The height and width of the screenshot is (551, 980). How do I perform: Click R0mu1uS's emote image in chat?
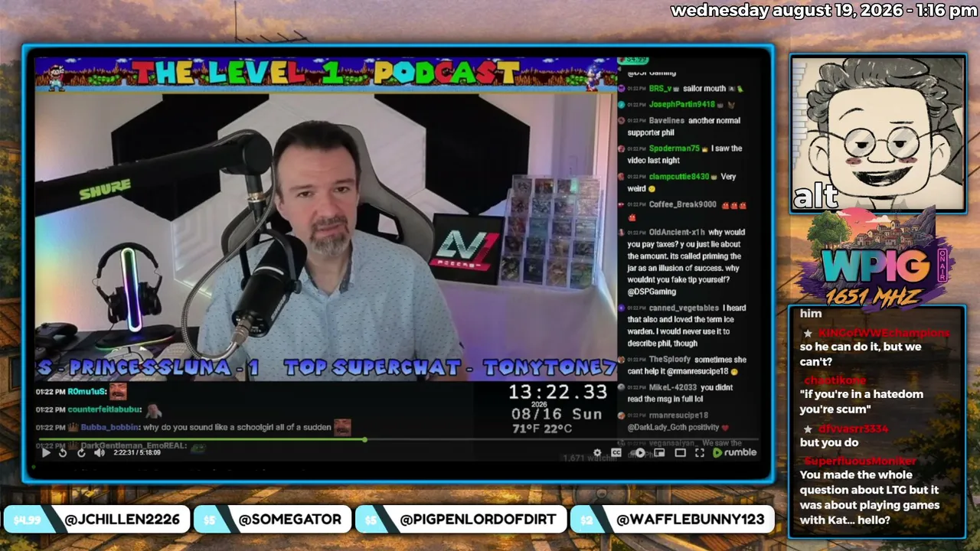click(118, 392)
